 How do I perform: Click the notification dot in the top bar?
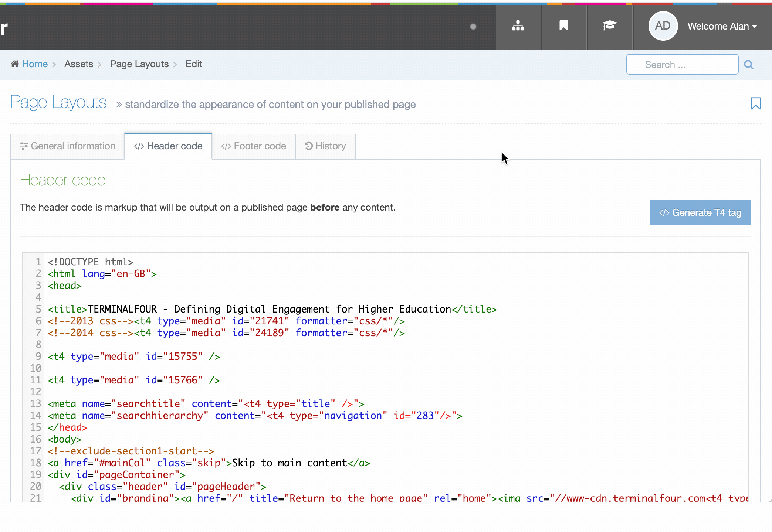473,26
